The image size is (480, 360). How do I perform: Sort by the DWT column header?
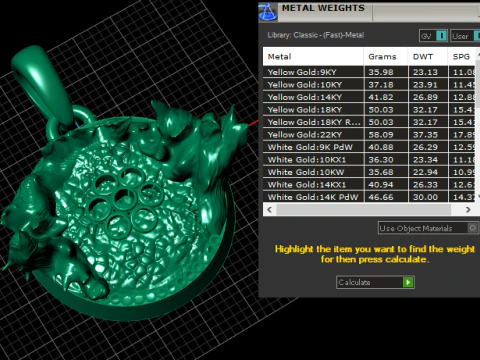coord(428,56)
